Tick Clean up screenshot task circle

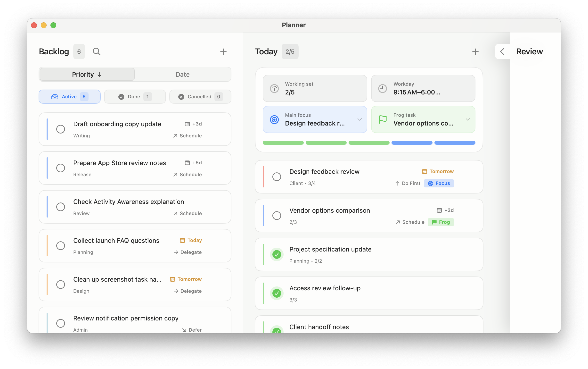(x=60, y=284)
